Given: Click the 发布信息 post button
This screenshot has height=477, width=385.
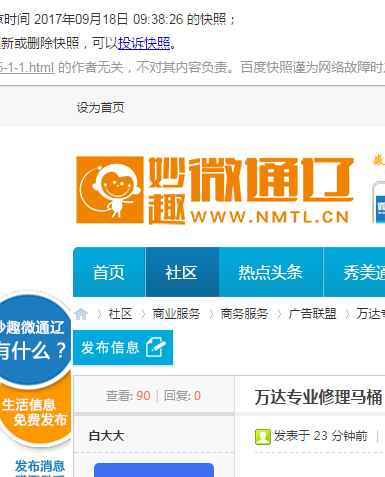Looking at the screenshot, I should pos(123,347).
